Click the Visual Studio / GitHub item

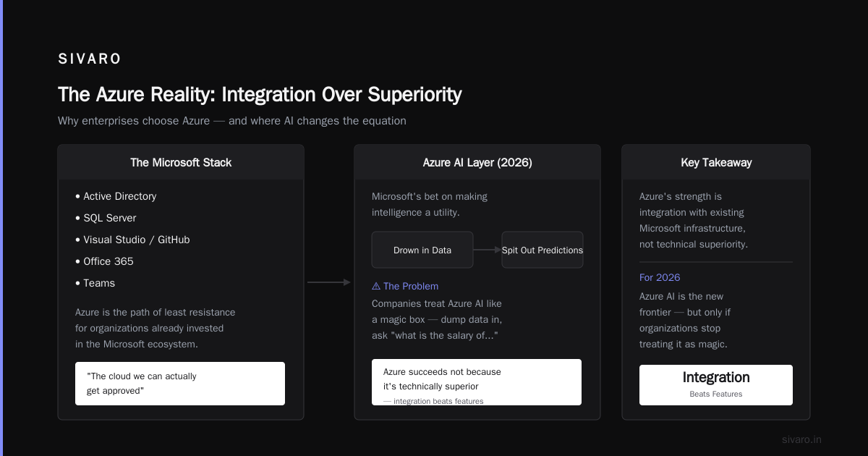coord(132,240)
